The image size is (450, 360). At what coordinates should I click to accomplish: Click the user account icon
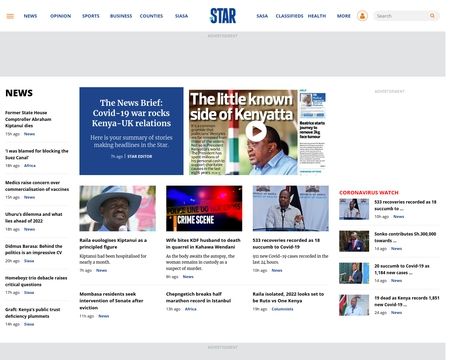(362, 16)
